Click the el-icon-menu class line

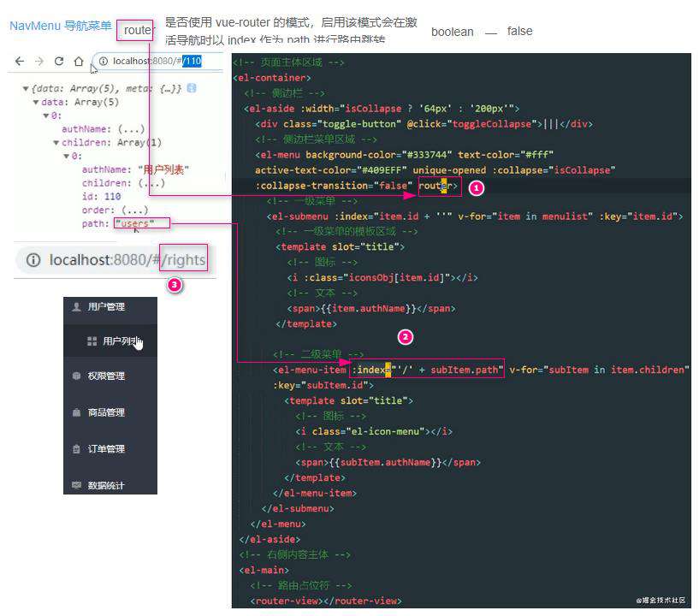pos(374,431)
